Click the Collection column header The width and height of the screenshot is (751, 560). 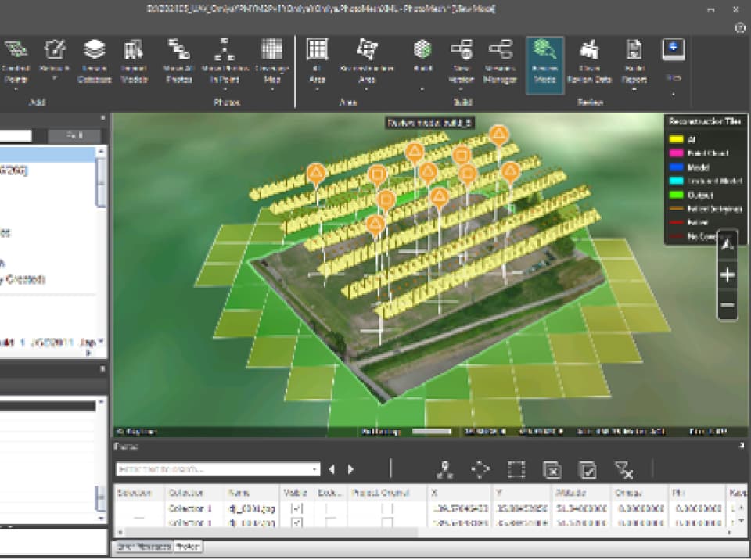[195, 493]
